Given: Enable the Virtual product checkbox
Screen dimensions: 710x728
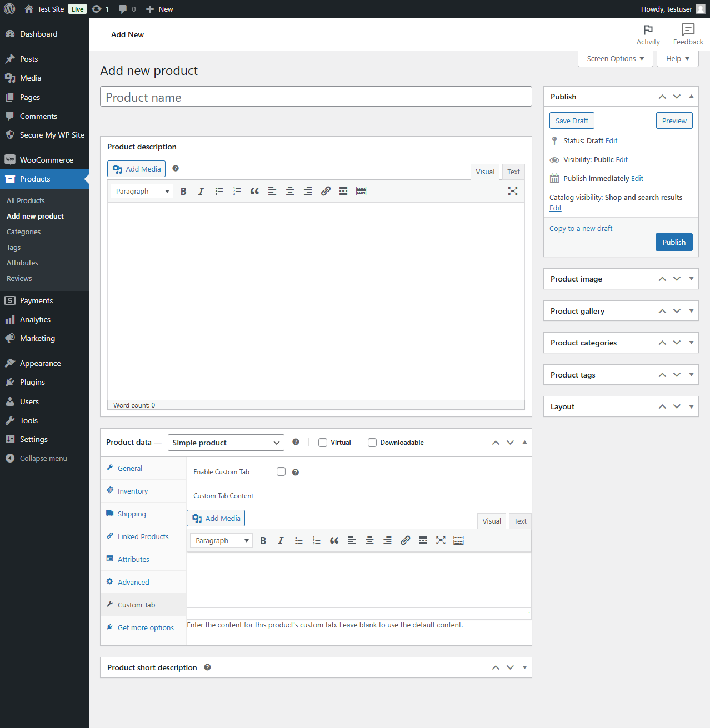Looking at the screenshot, I should [323, 443].
